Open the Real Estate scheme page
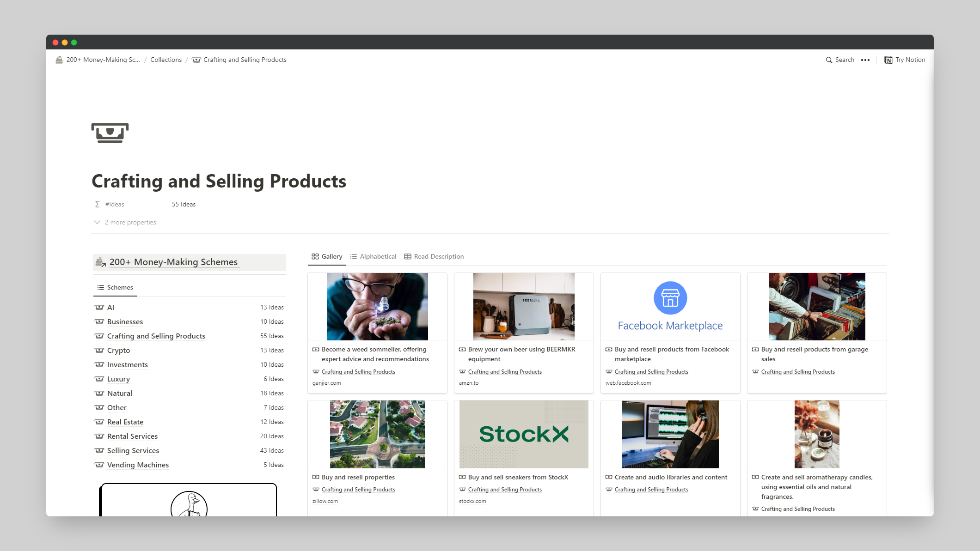 [x=125, y=422]
